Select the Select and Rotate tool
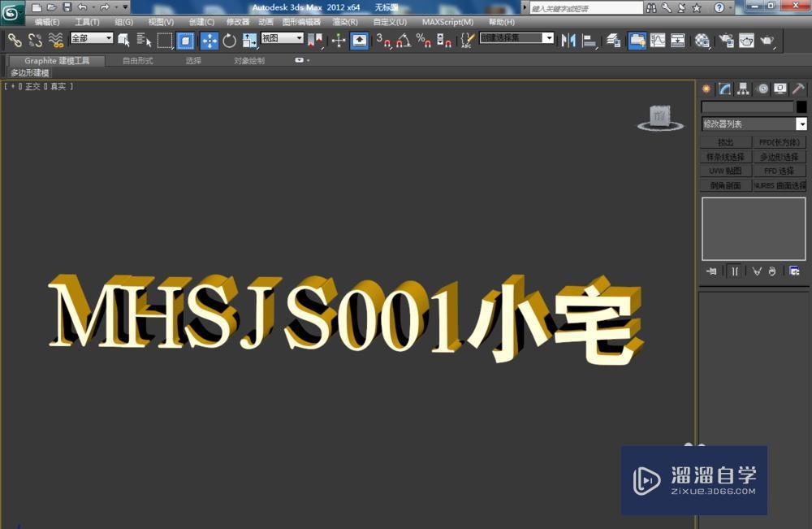The height and width of the screenshot is (529, 812). pos(230,41)
